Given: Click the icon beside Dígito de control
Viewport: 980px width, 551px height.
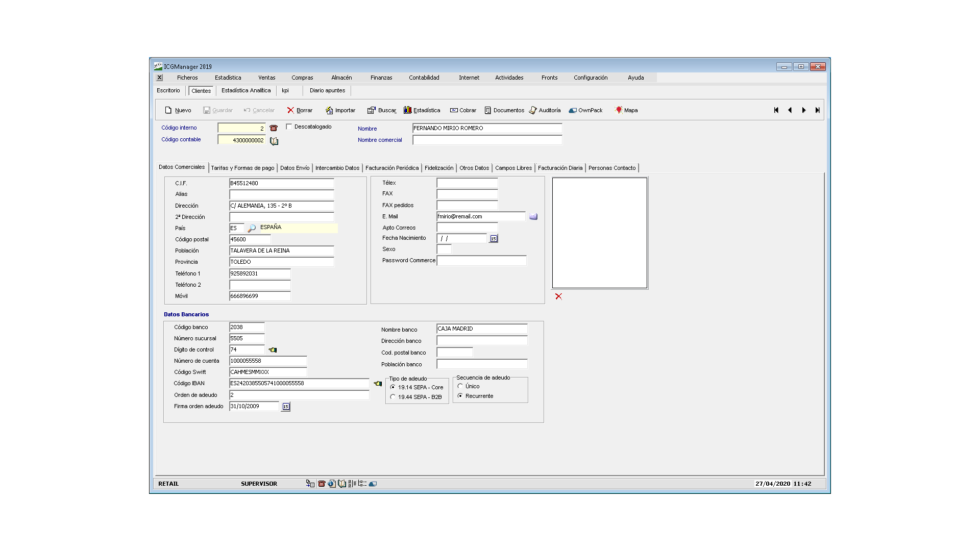Looking at the screenshot, I should 273,350.
